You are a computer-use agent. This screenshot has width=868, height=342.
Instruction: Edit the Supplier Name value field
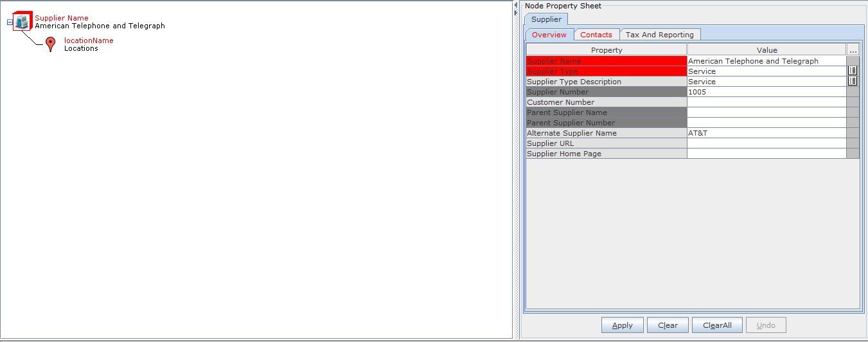(x=766, y=61)
